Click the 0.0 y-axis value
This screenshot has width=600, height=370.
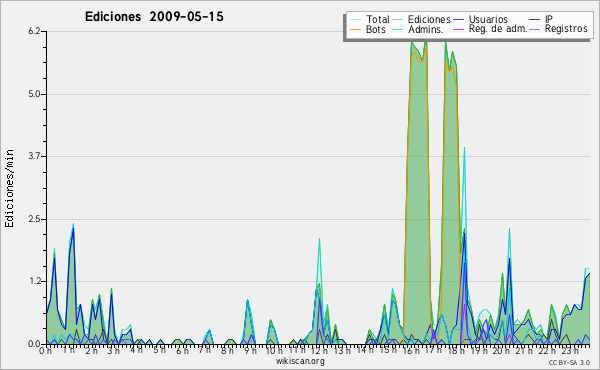pos(34,344)
